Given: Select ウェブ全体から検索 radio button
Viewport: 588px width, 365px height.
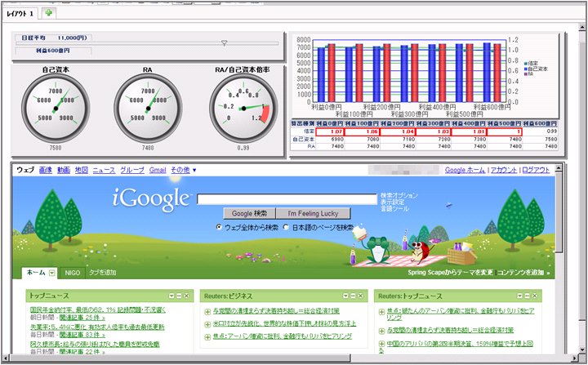Looking at the screenshot, I should [x=219, y=227].
